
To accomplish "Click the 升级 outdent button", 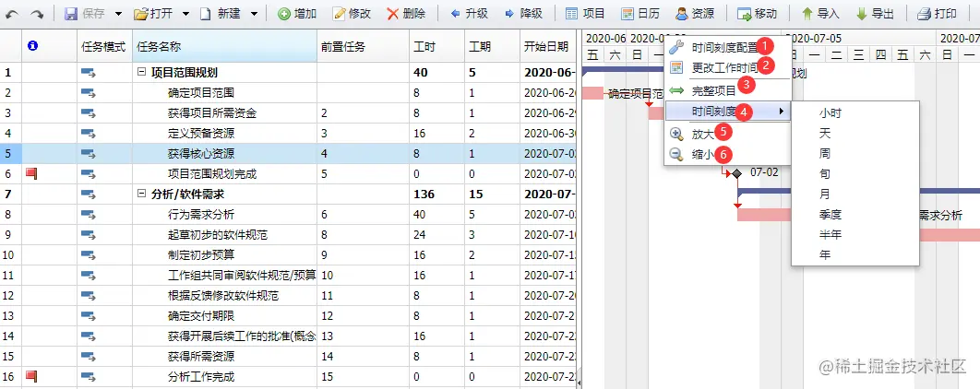I will [x=469, y=13].
